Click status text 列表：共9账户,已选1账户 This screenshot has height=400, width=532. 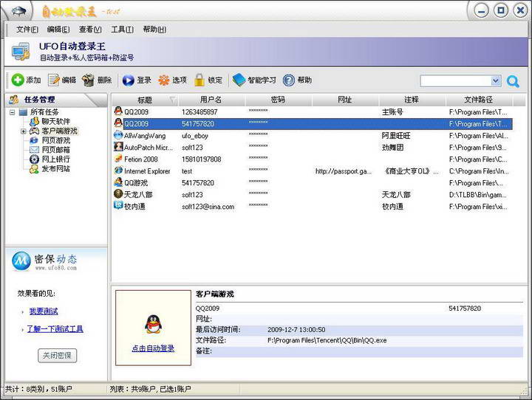pyautogui.click(x=150, y=389)
